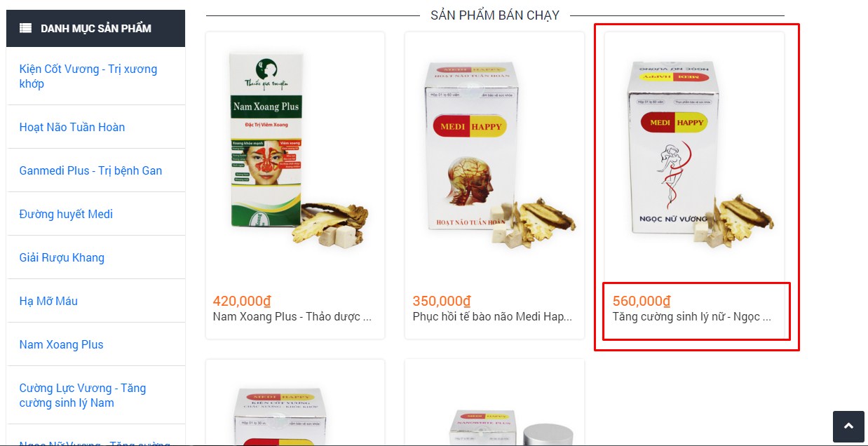This screenshot has width=868, height=446.
Task: Select Ganmedi Plus - Trị bệnh Gan
Action: click(90, 170)
